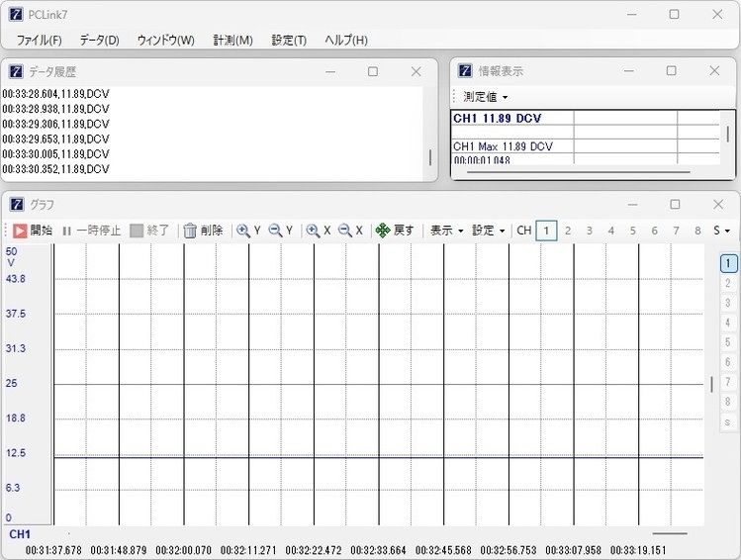Open the 表示 dropdown in graph toolbar
Image resolution: width=741 pixels, height=560 pixels.
click(445, 231)
